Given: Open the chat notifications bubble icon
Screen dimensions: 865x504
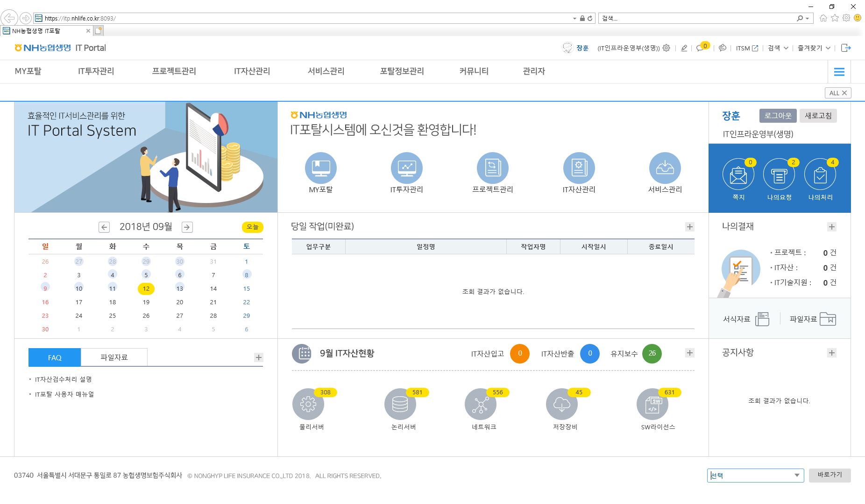Looking at the screenshot, I should pyautogui.click(x=700, y=48).
